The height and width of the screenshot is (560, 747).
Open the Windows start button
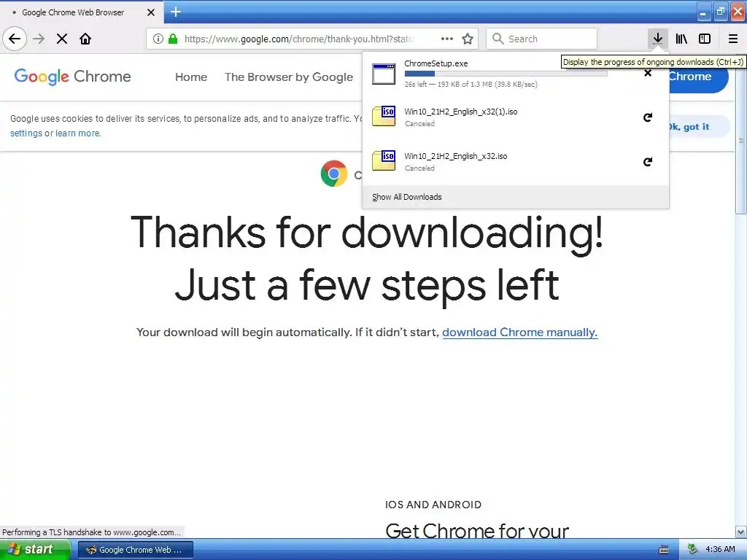35,550
